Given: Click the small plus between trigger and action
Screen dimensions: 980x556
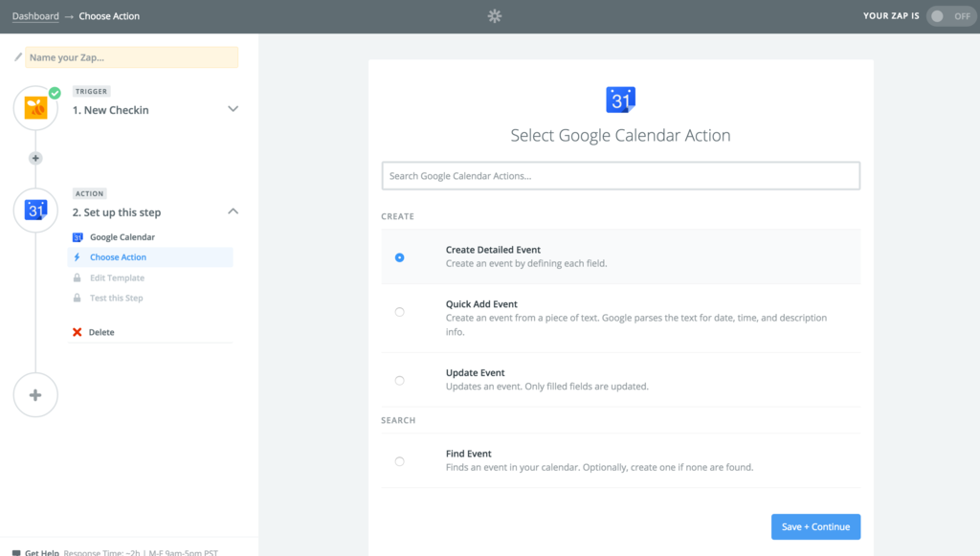Looking at the screenshot, I should pos(35,158).
